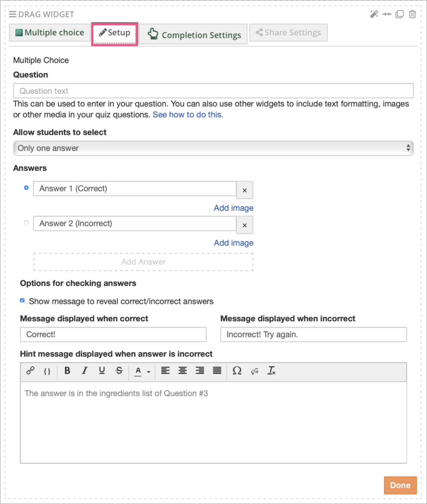This screenshot has height=504, width=427.
Task: Collapse the widget using the arrows icon
Action: pyautogui.click(x=387, y=14)
